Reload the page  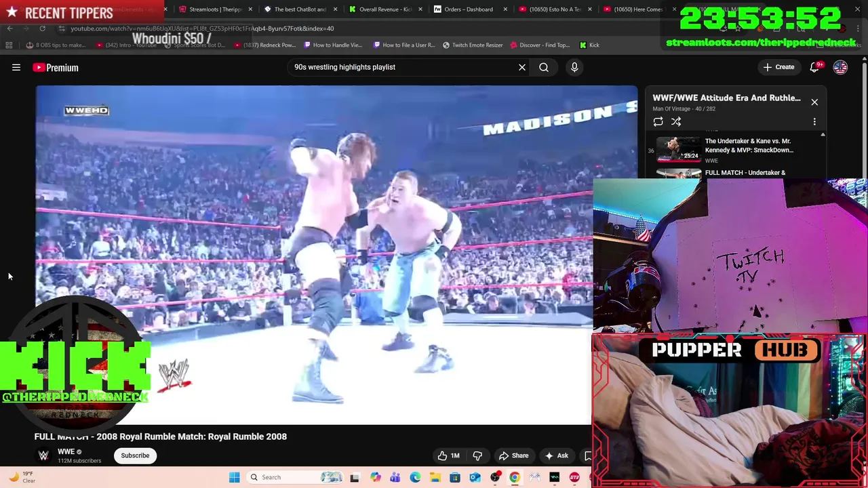point(42,28)
